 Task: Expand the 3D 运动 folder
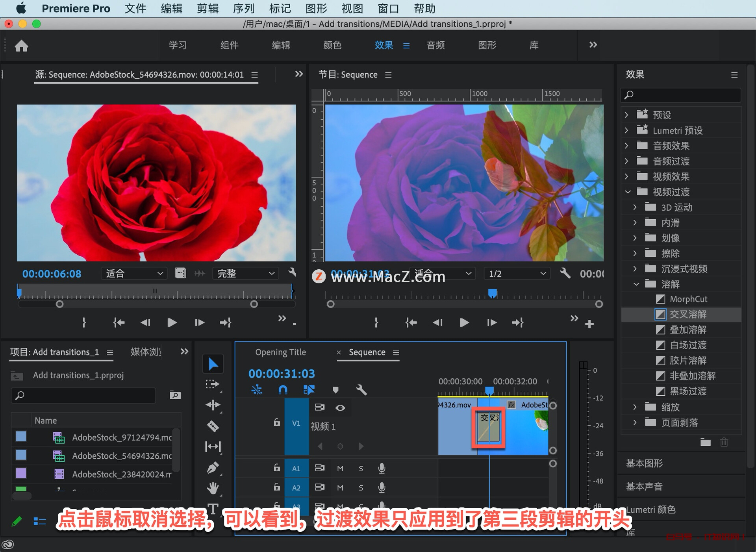(x=635, y=207)
